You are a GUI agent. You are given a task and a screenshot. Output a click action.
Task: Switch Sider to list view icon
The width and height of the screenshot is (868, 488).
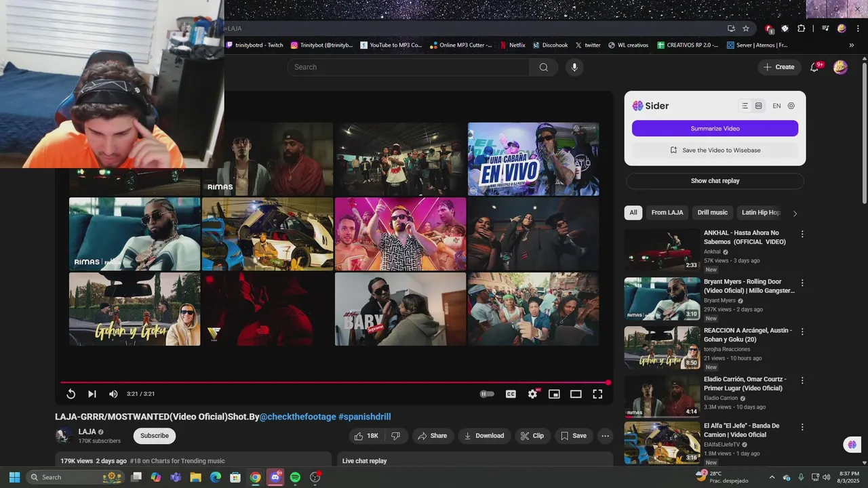point(745,106)
